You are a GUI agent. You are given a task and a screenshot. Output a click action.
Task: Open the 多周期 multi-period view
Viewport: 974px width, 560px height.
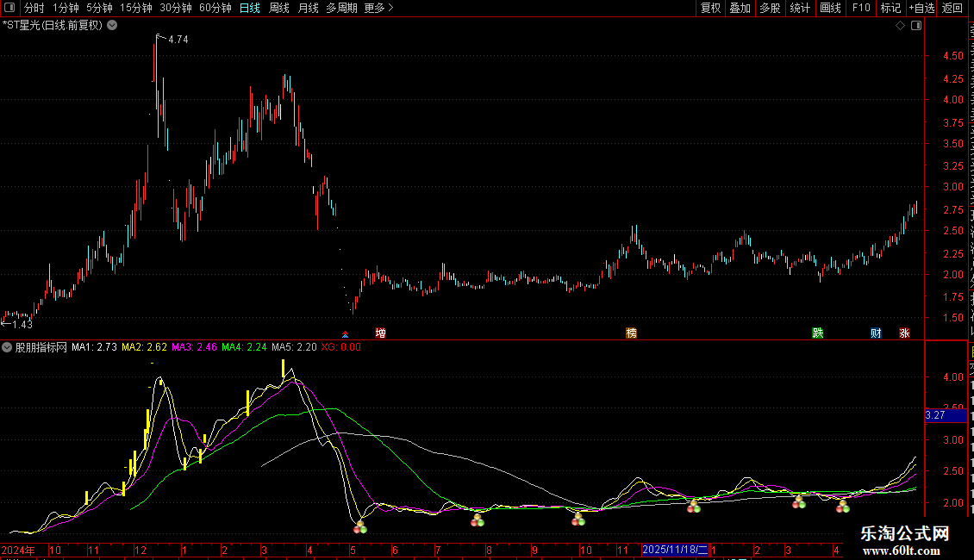coord(341,8)
